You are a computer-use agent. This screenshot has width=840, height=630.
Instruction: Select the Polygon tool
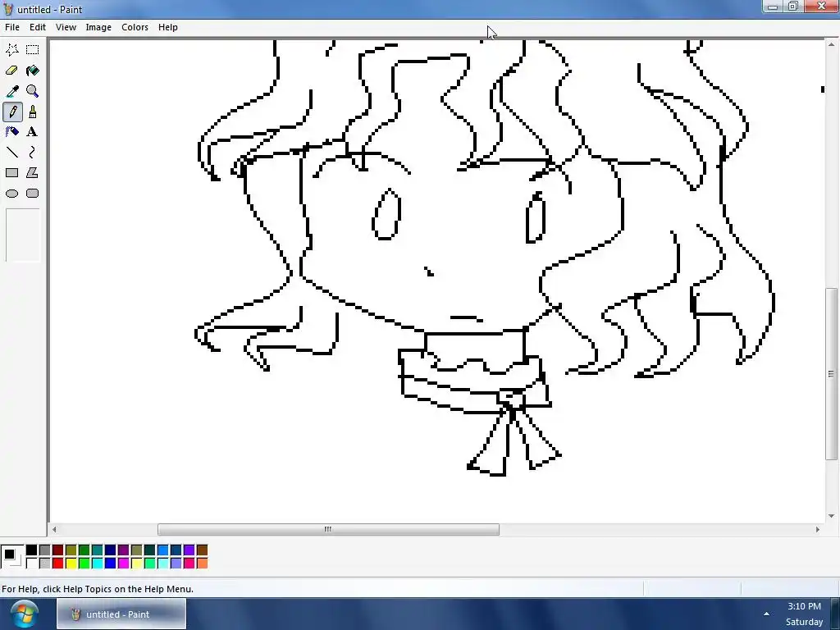click(x=33, y=173)
